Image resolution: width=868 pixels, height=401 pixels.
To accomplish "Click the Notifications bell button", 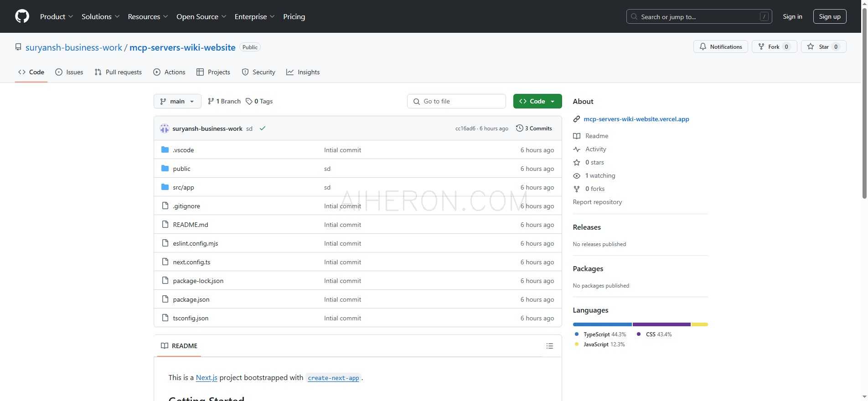I will (x=721, y=46).
